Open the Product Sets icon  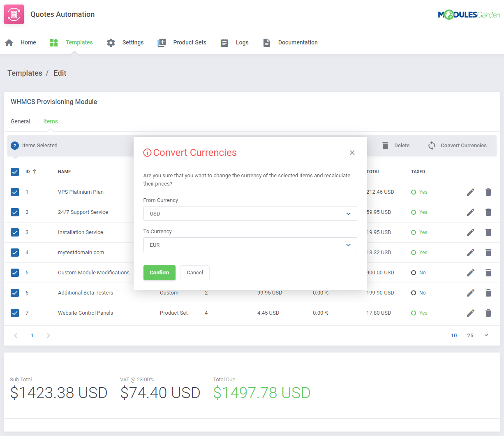click(x=162, y=42)
